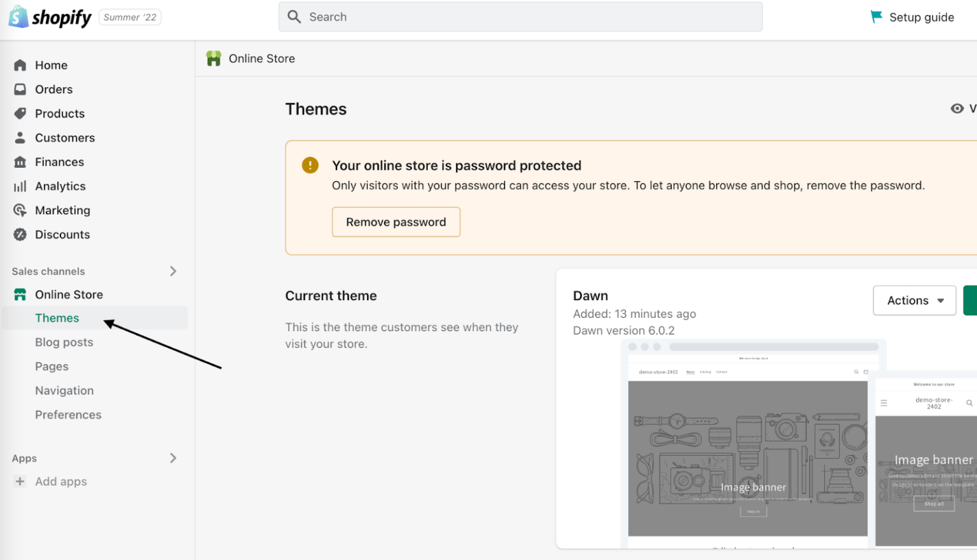Click Add apps in the sidebar

[x=60, y=481]
